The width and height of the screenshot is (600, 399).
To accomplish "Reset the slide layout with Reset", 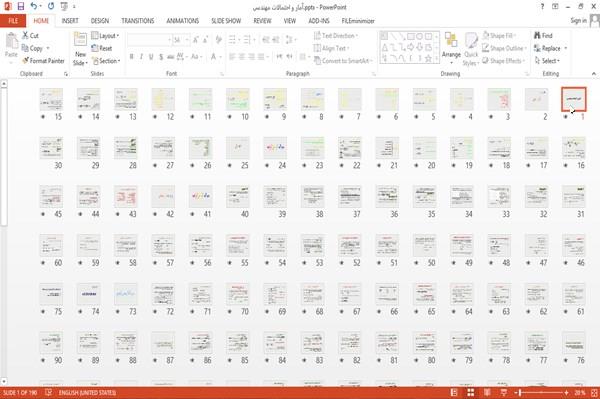I will [102, 48].
